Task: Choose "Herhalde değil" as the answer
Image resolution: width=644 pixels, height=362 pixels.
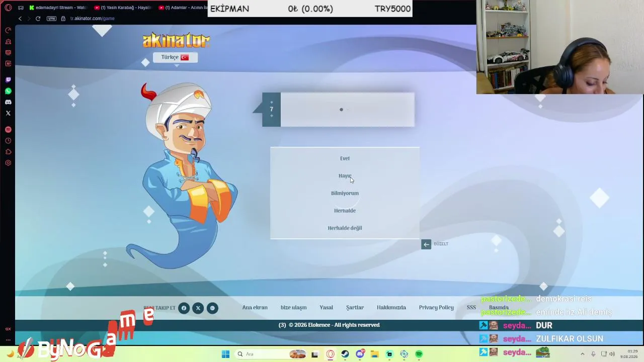Action: click(345, 228)
